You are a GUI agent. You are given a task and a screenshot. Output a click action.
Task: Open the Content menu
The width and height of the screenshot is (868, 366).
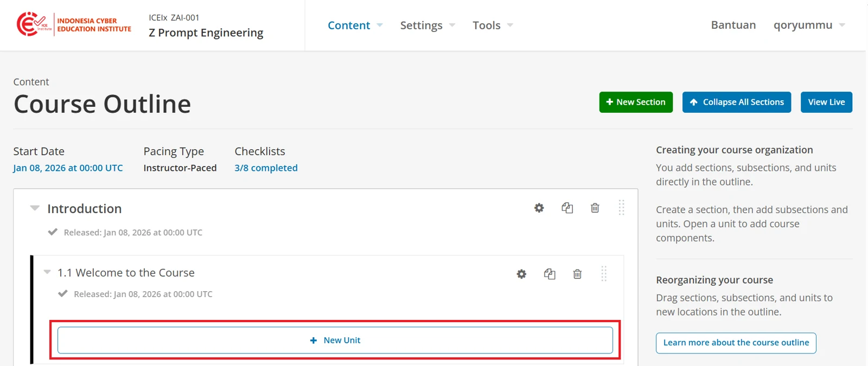355,25
